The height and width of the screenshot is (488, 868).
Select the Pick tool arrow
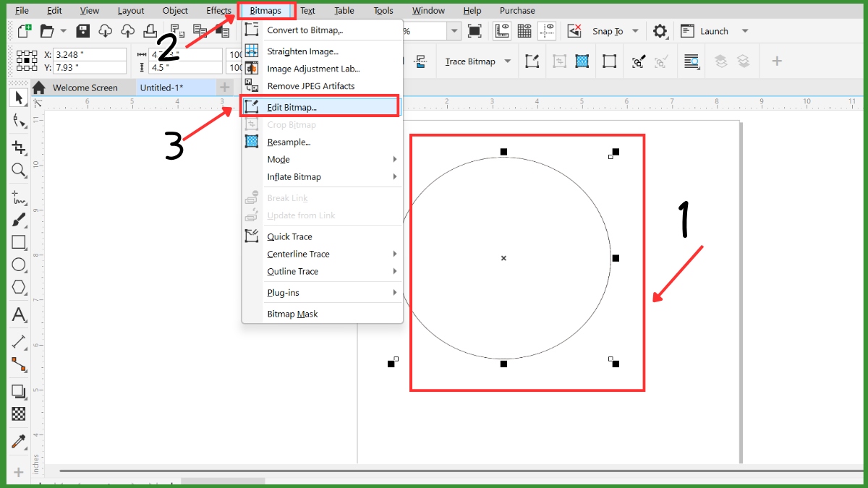[19, 98]
